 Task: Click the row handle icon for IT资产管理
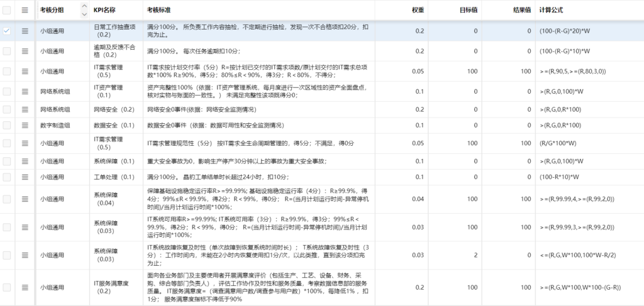coord(25,91)
